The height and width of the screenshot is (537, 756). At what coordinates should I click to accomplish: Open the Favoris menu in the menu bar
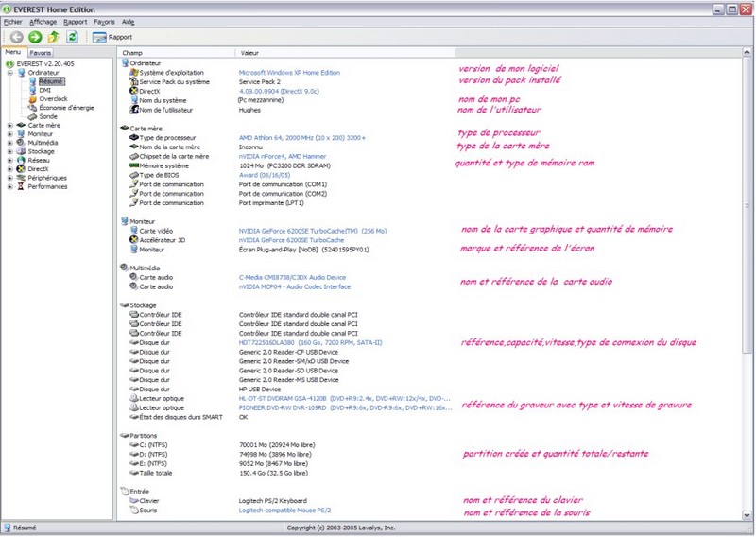coord(105,22)
